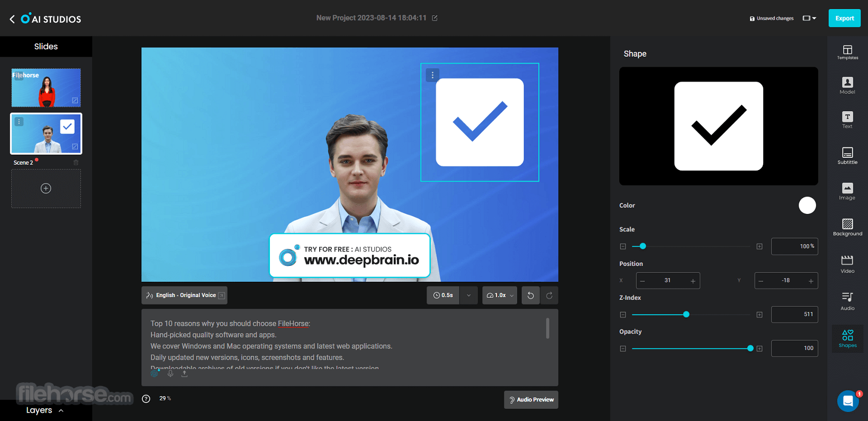Increase Scale with the plus icon
868x421 pixels.
[x=759, y=246]
